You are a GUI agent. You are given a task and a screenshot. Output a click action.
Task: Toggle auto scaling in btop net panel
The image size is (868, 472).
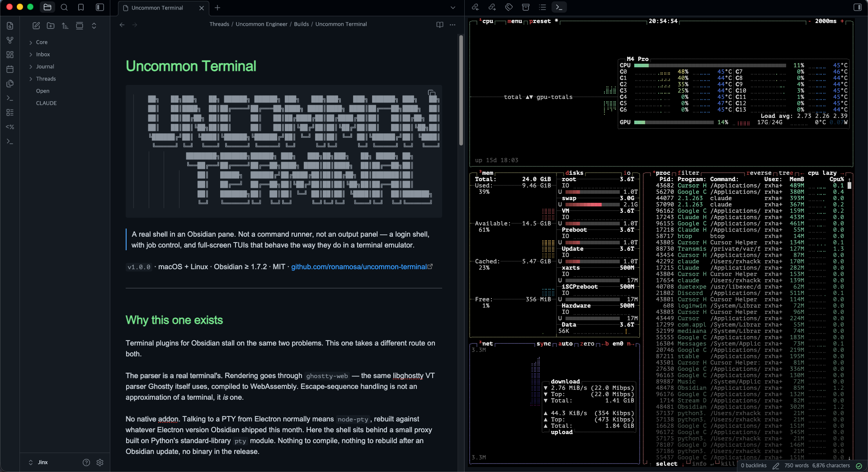pos(565,344)
